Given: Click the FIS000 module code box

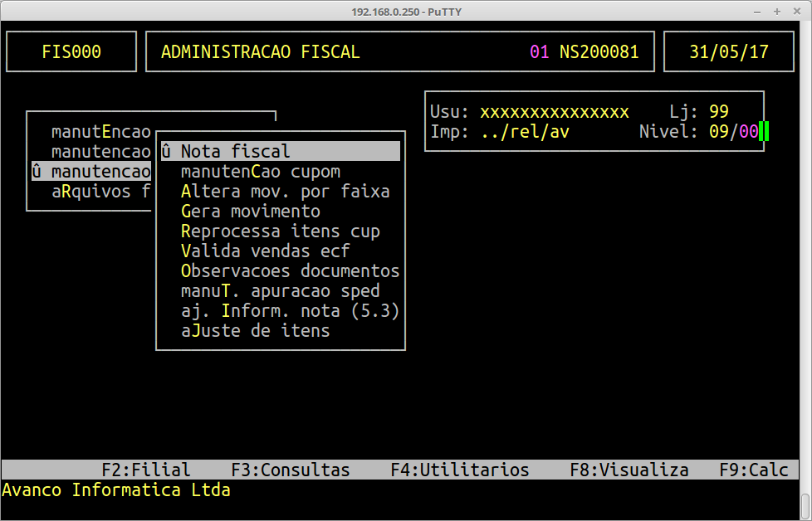Looking at the screenshot, I should coord(71,52).
